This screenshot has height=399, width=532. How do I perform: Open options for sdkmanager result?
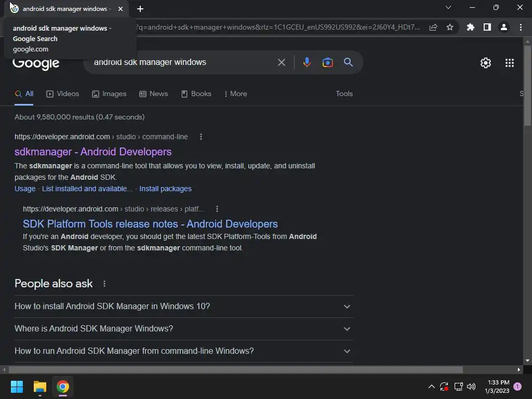coord(201,137)
